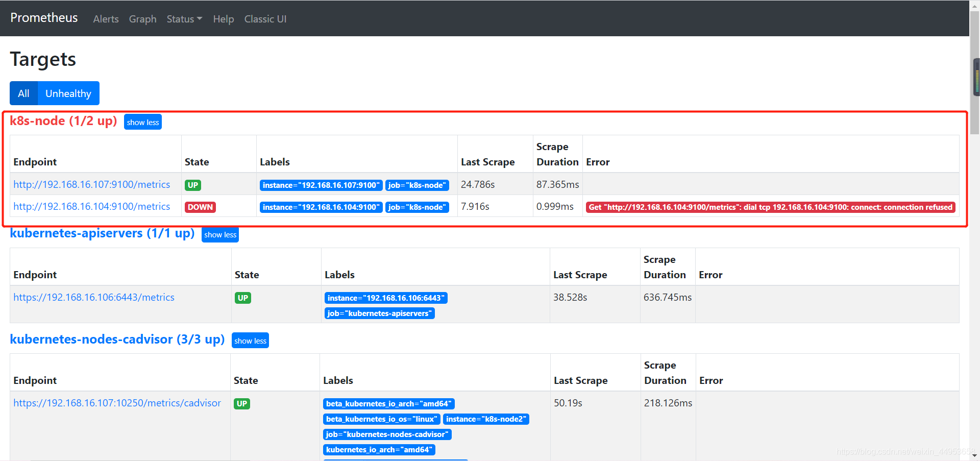
Task: Click the Endpoint column header in k8s-node table
Action: [35, 162]
